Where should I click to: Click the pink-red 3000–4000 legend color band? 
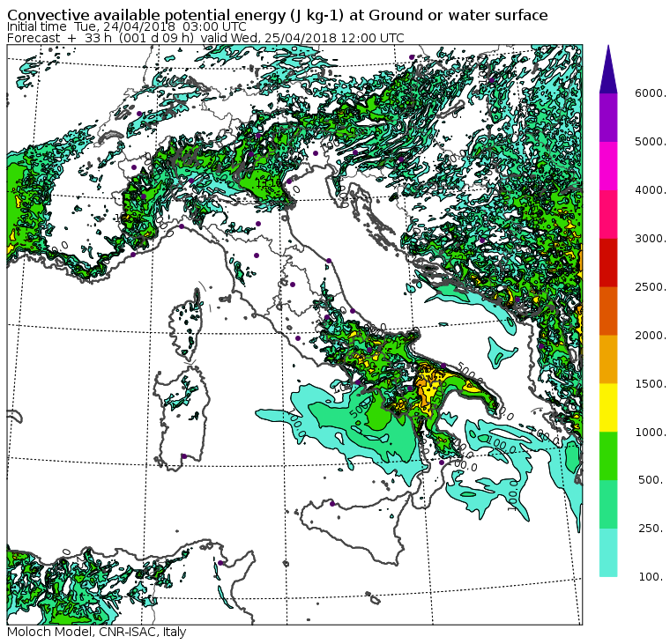click(x=608, y=214)
